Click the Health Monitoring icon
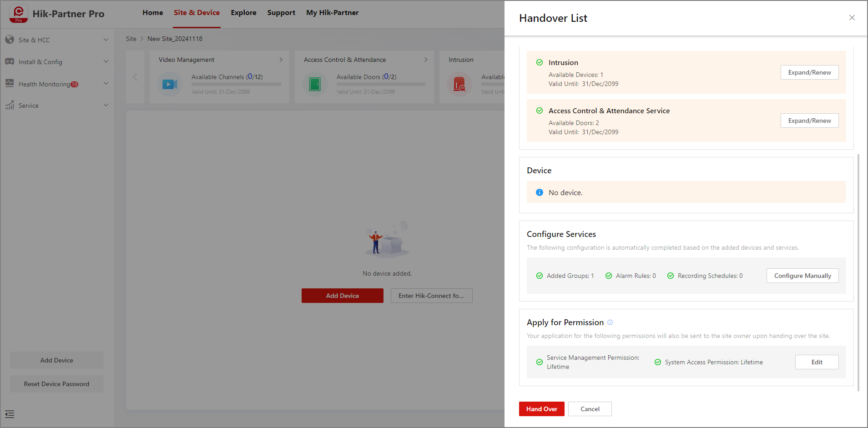This screenshot has height=428, width=868. (10, 83)
